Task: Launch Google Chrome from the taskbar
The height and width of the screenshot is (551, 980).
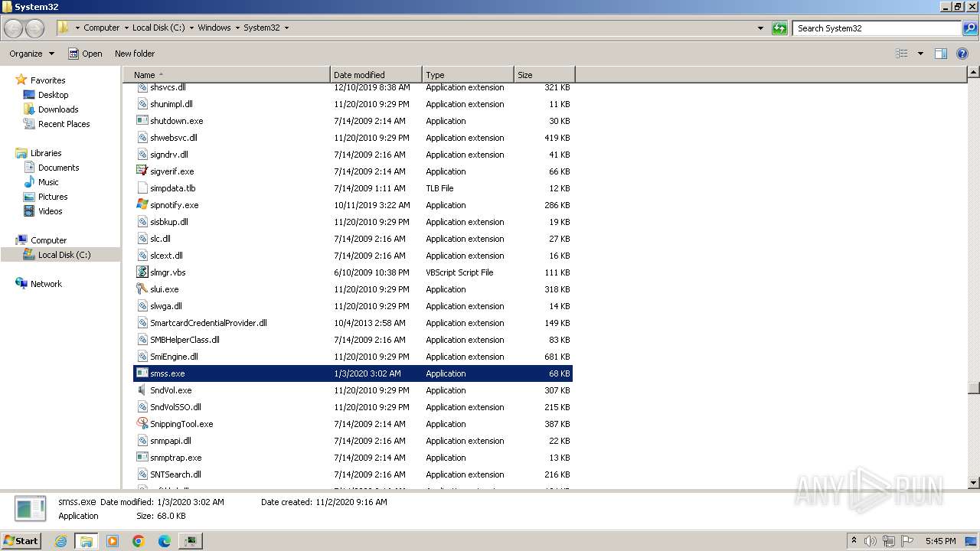Action: (x=139, y=541)
